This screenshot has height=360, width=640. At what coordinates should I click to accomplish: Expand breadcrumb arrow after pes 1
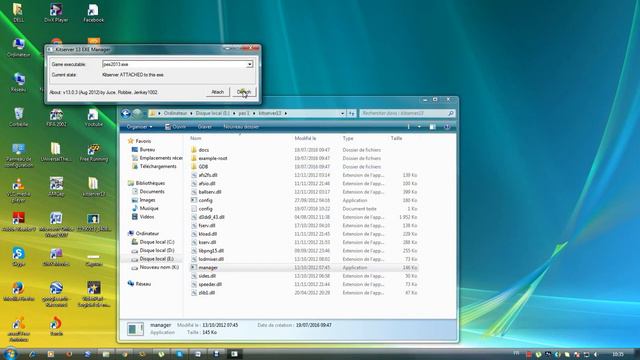coord(254,113)
